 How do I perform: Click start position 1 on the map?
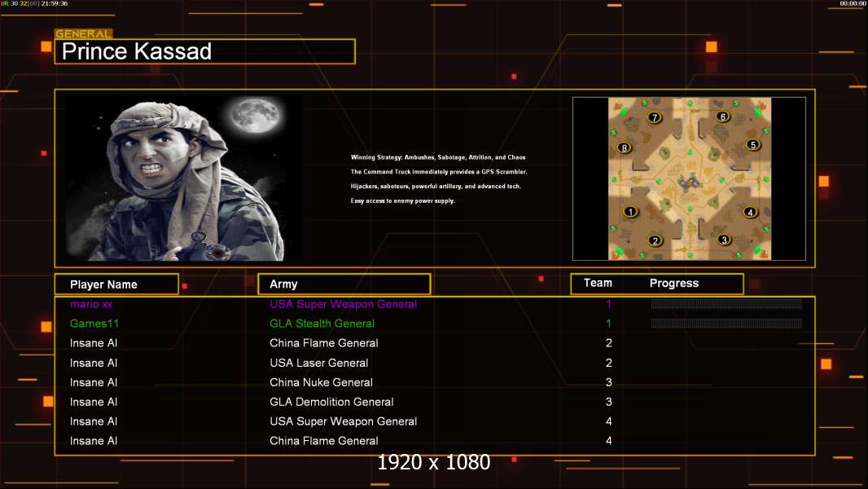click(630, 212)
